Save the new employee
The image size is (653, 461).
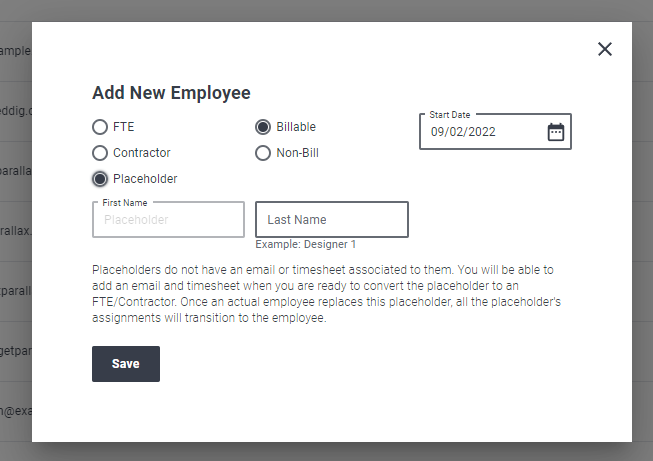126,364
